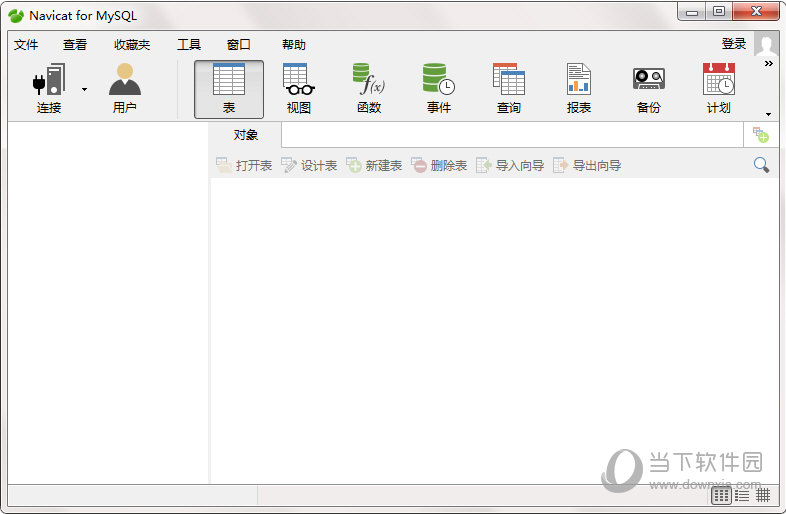Switch to ER diagram view icon
The height and width of the screenshot is (514, 786).
pos(763,496)
